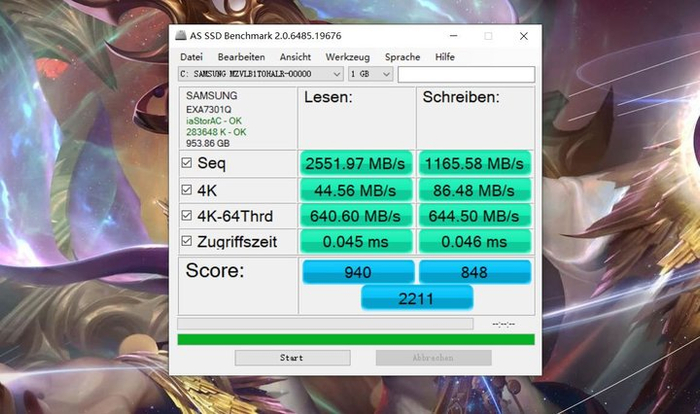
Task: Click the Seq write result 1165.58 MB/s
Action: pyautogui.click(x=474, y=163)
